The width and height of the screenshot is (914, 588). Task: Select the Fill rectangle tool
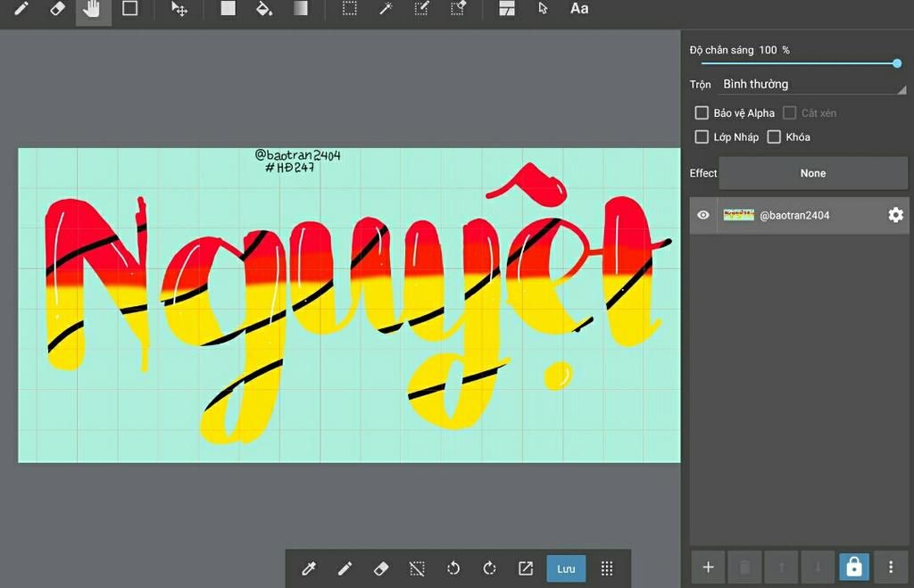pos(228,8)
